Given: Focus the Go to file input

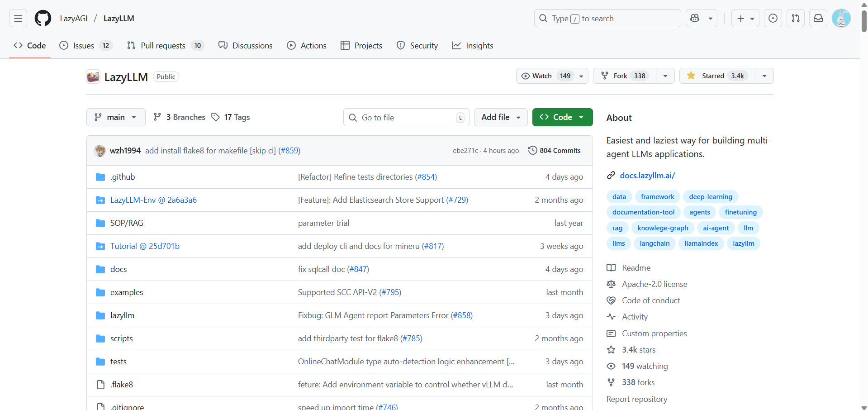Looking at the screenshot, I should [406, 117].
